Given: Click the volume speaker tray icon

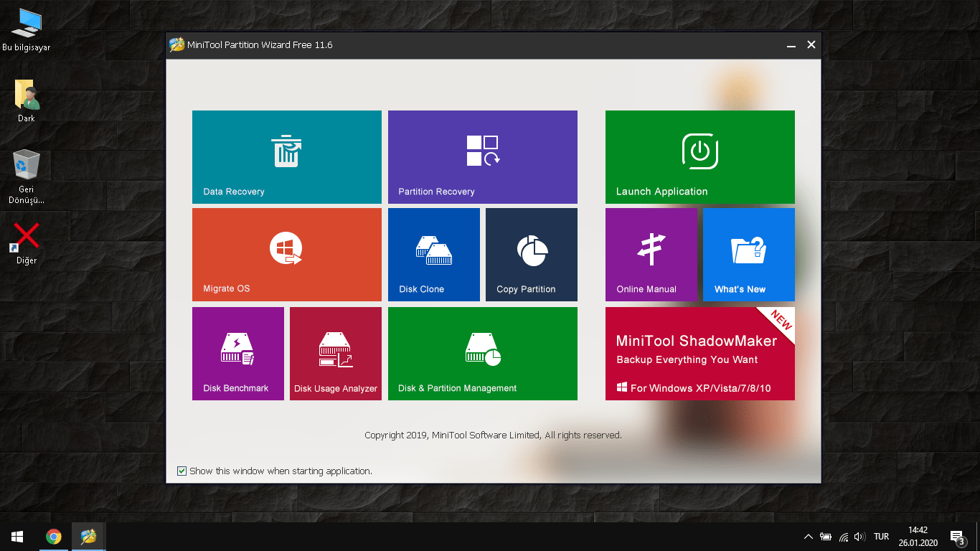Looking at the screenshot, I should tap(860, 537).
